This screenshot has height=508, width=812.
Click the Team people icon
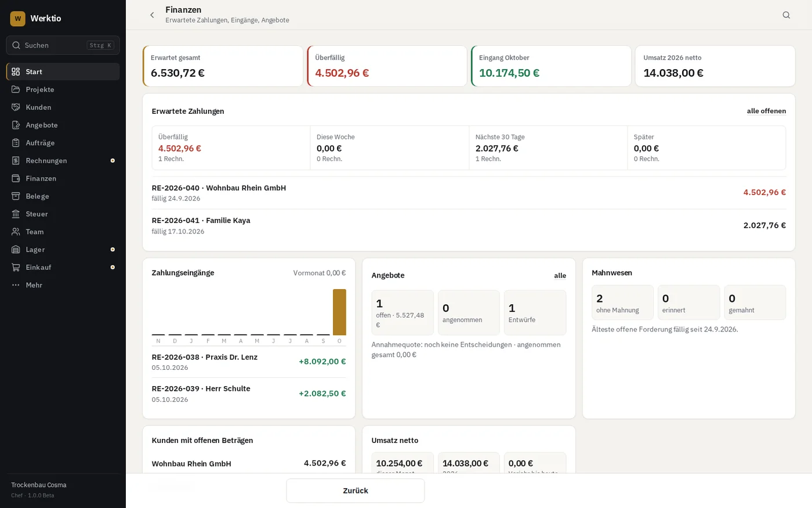16,232
